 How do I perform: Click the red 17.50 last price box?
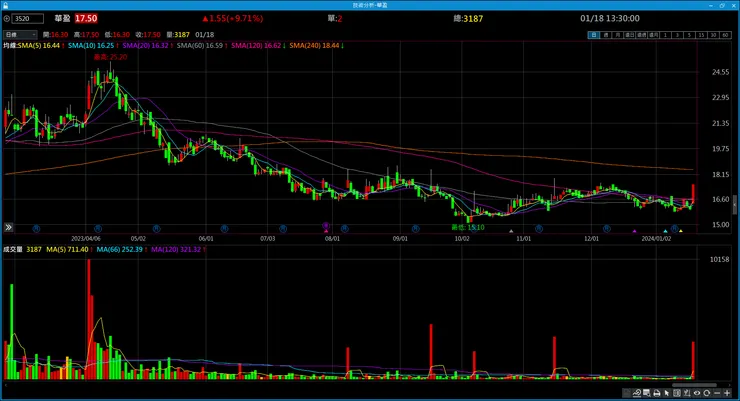tap(86, 18)
